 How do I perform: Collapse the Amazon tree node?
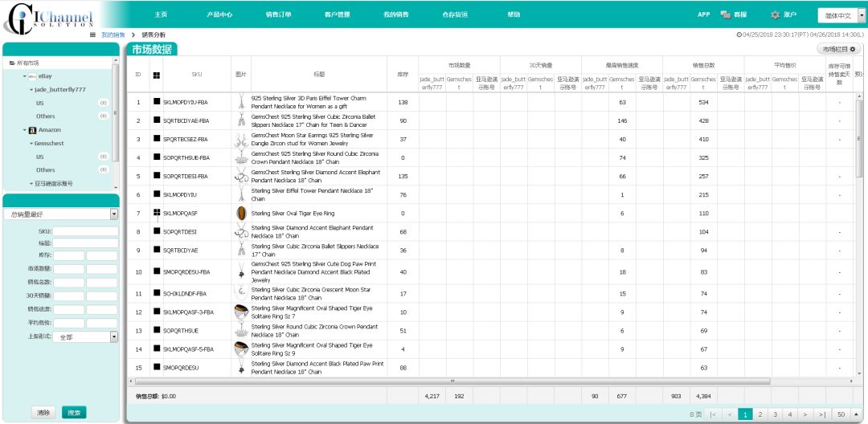coord(25,130)
